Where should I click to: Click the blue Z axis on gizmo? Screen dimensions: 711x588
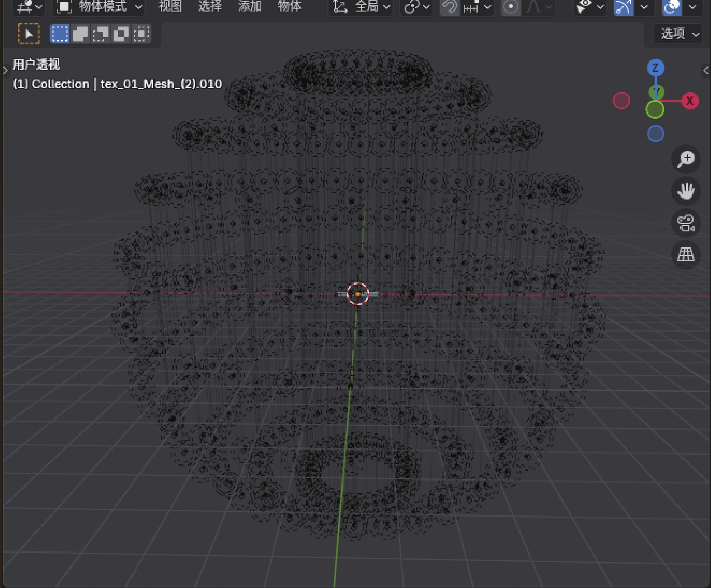[655, 68]
